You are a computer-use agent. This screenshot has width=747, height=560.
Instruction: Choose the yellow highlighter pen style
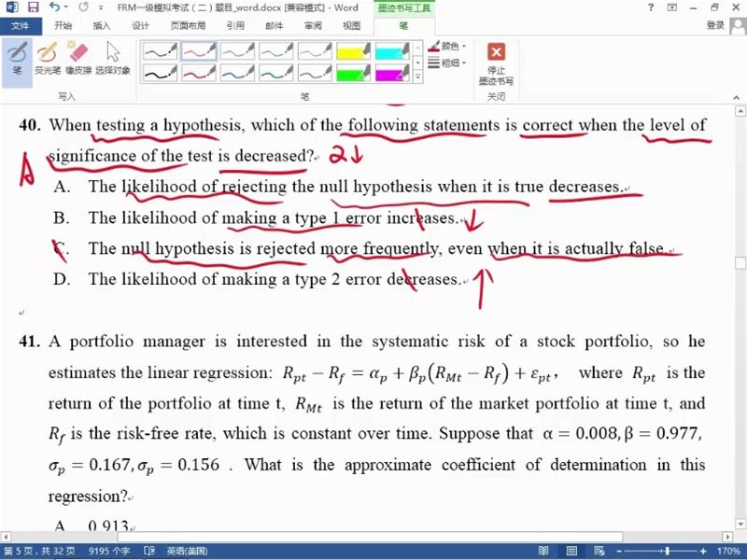(x=354, y=50)
